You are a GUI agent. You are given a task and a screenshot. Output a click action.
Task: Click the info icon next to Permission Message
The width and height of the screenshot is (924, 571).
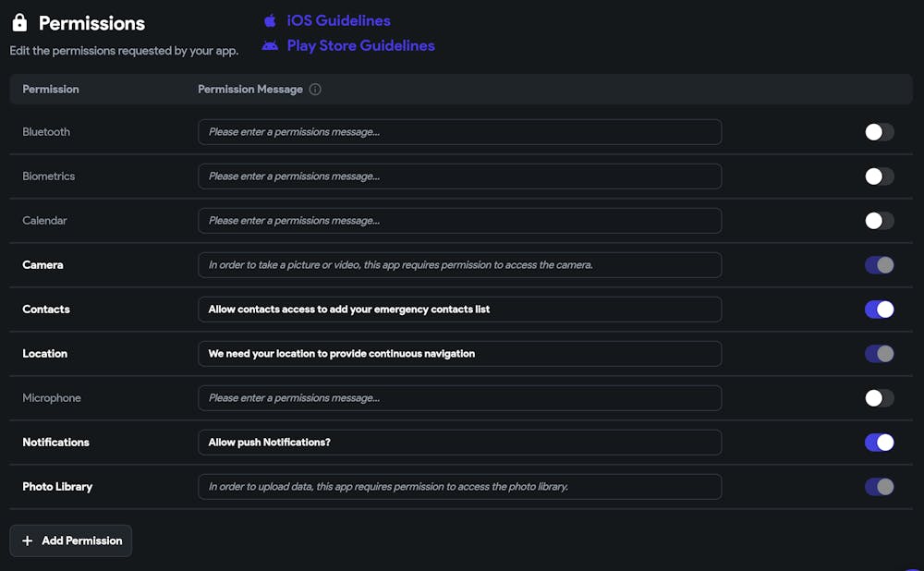coord(315,90)
